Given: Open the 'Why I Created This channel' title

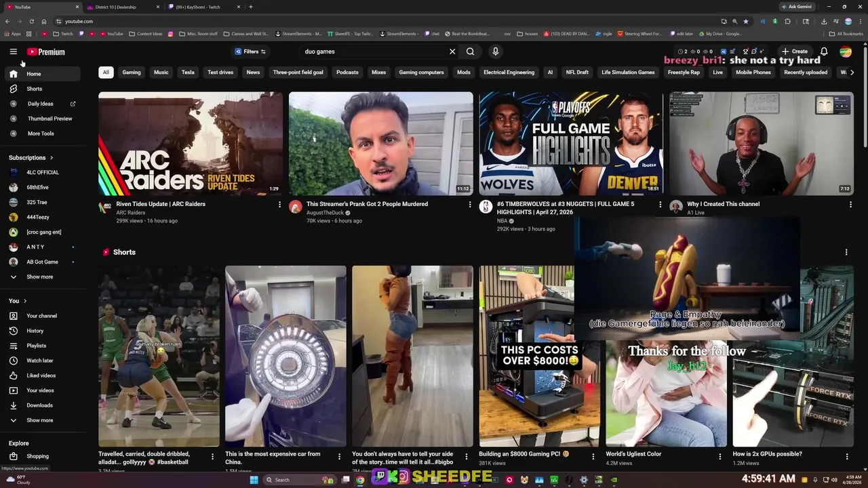Looking at the screenshot, I should tap(723, 204).
